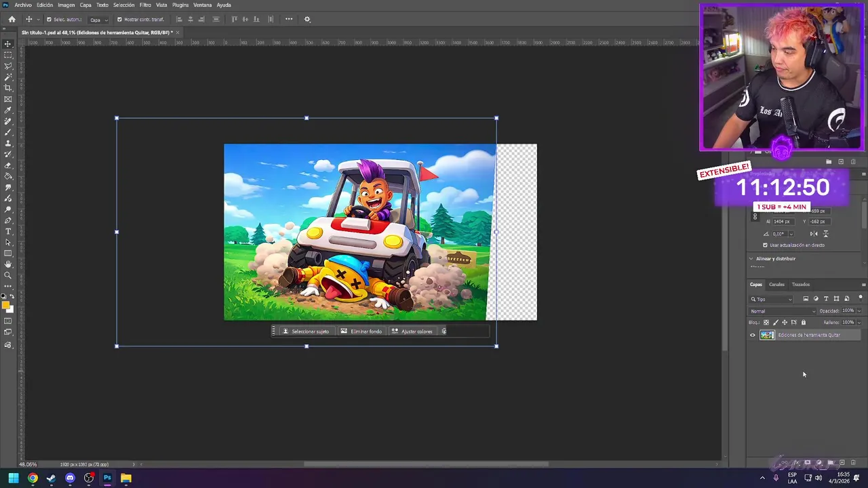Select the Polygonal Lasso tool
The height and width of the screenshot is (488, 868).
8,66
